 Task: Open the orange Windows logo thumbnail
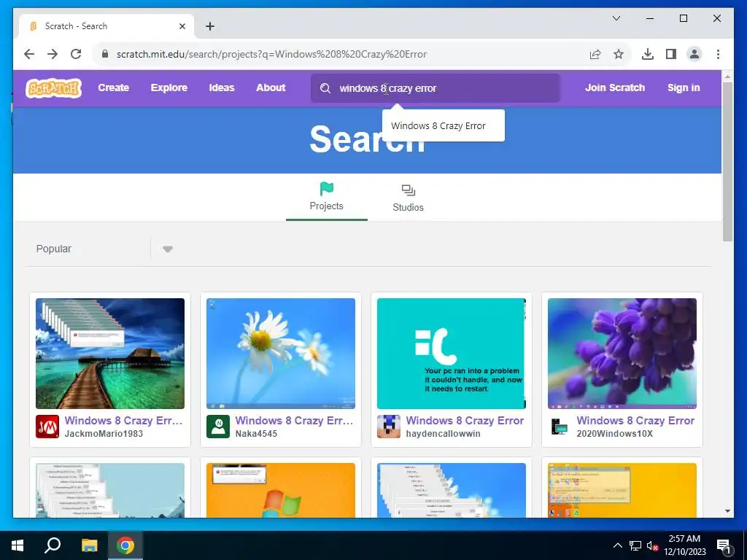point(281,490)
